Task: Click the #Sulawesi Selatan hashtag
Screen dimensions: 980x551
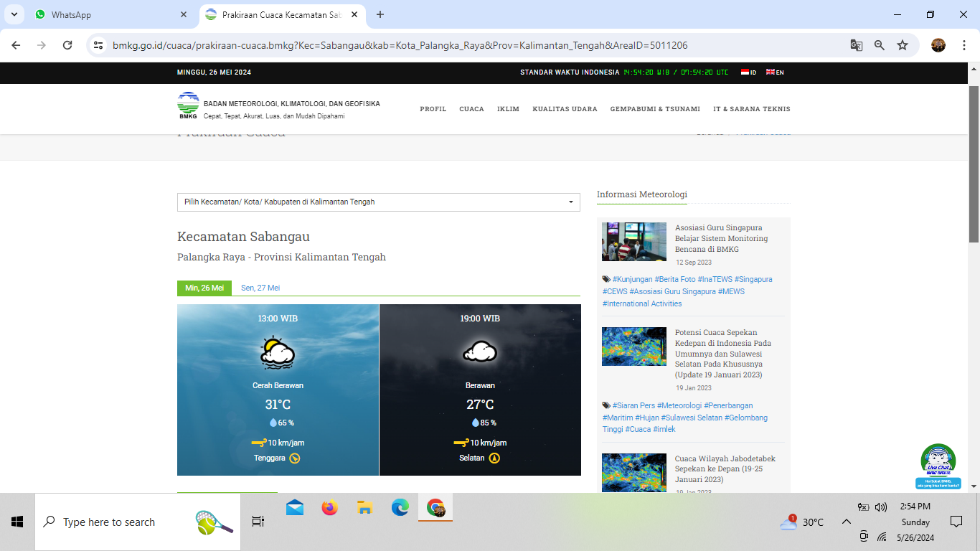Action: point(692,418)
